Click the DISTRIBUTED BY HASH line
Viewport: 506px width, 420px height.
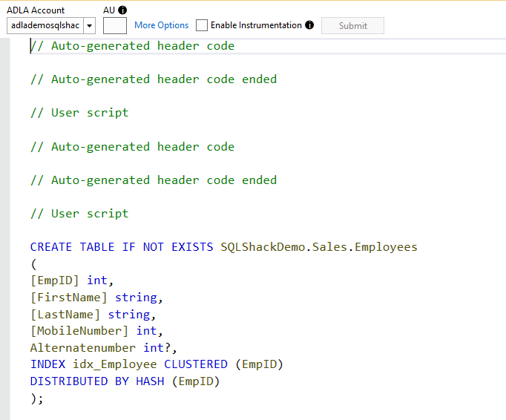coord(125,381)
